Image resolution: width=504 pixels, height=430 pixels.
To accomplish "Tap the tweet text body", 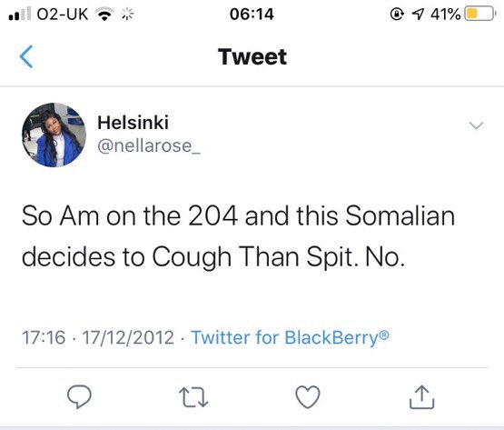I will [239, 236].
